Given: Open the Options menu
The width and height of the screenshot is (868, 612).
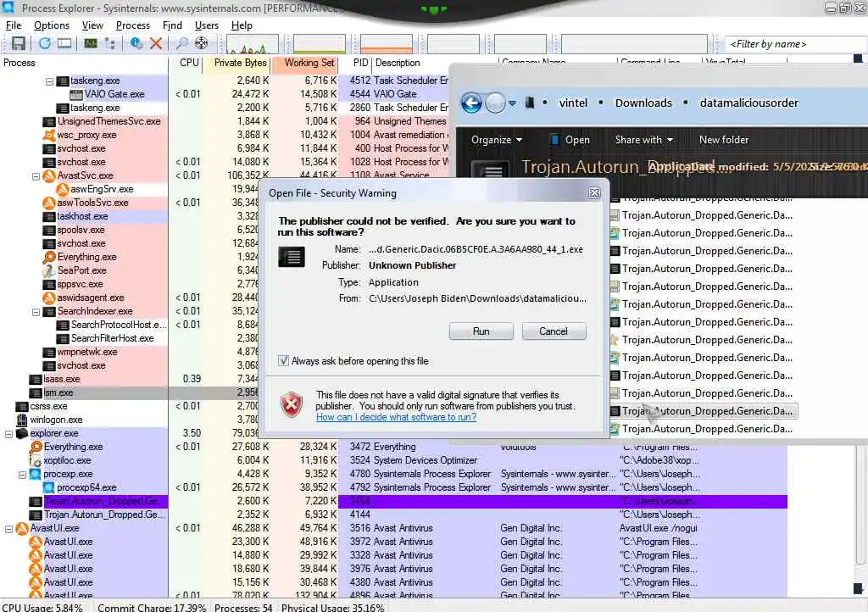Looking at the screenshot, I should click(52, 25).
